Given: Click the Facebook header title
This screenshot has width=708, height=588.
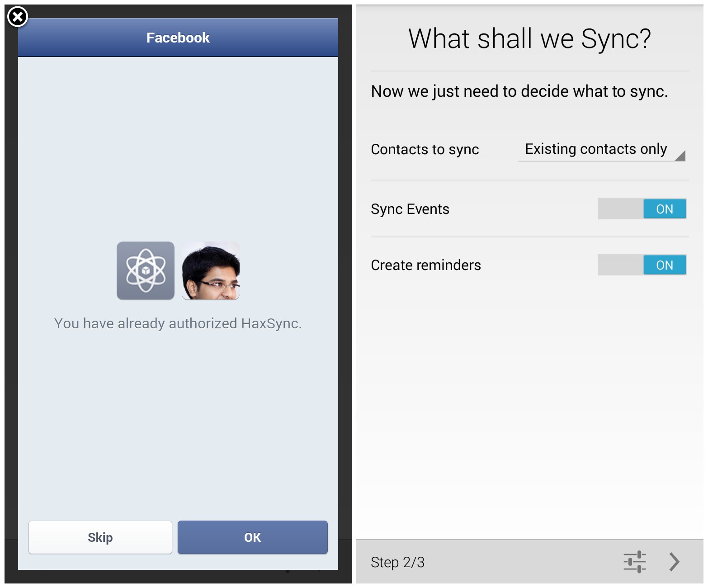Looking at the screenshot, I should [178, 38].
